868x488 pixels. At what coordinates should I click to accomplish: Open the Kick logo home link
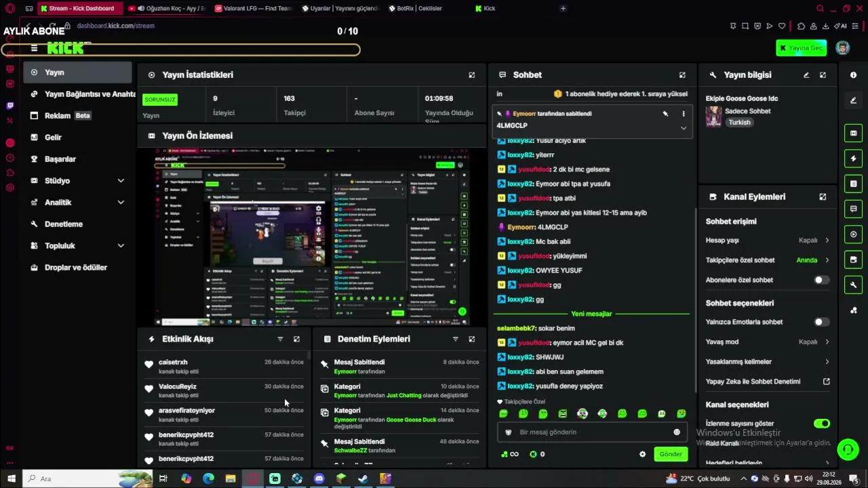pyautogui.click(x=66, y=48)
